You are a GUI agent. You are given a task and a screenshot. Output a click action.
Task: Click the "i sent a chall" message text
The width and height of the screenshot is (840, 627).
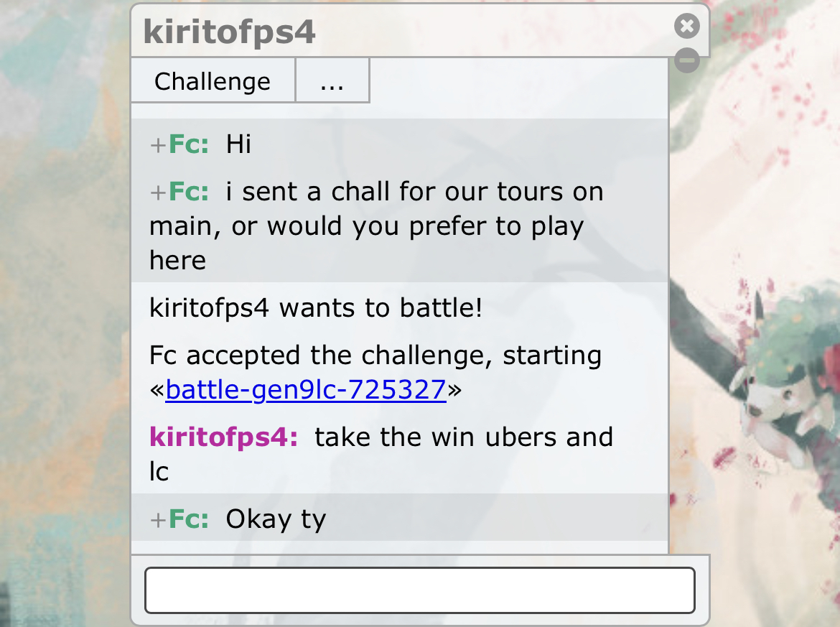pos(377,226)
